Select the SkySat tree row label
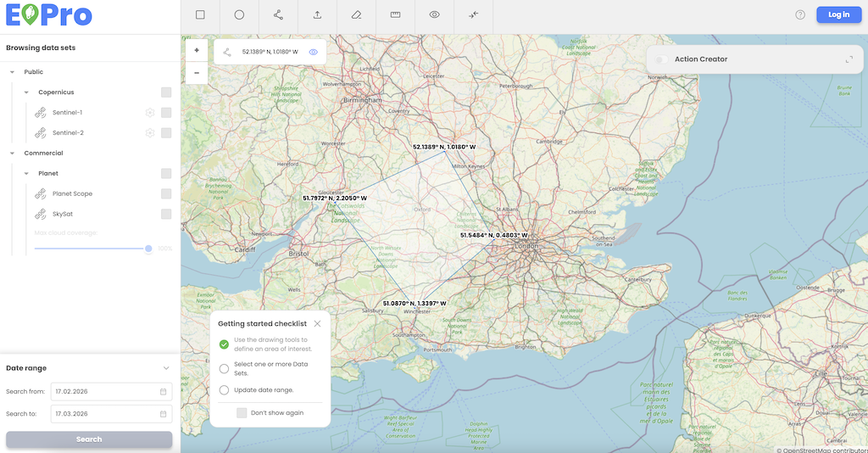 (63, 214)
